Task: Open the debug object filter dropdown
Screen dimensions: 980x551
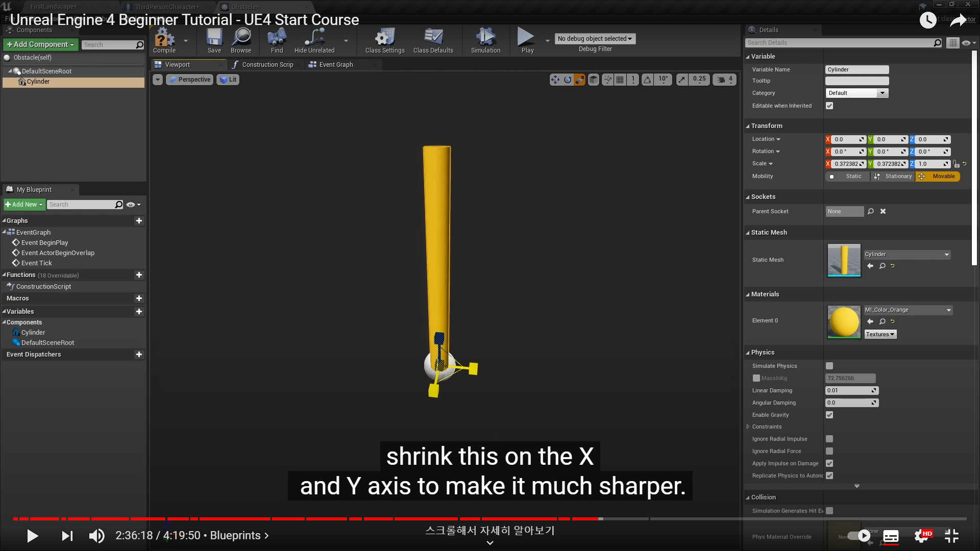Action: 595,39
